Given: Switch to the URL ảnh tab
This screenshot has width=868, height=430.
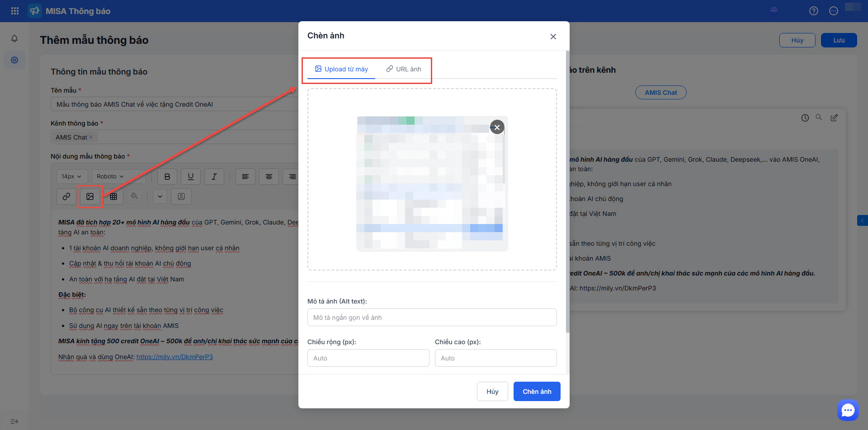Looking at the screenshot, I should (x=404, y=69).
